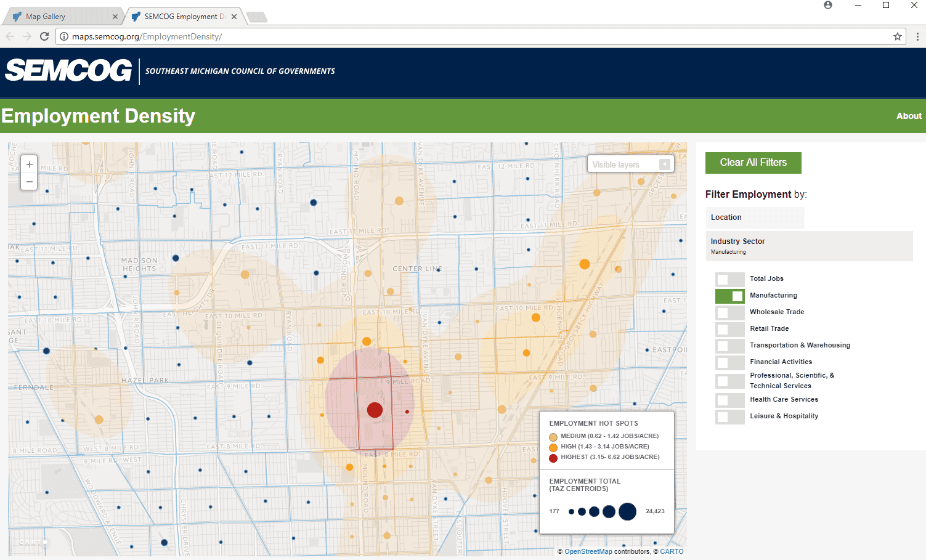
Task: Open the Chrome three-dot menu
Action: 917,36
